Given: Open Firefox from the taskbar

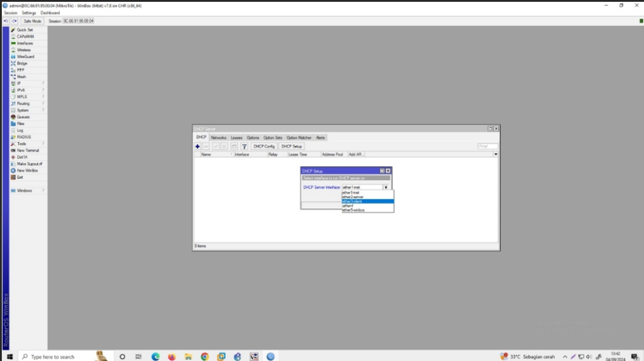Looking at the screenshot, I should [172, 357].
